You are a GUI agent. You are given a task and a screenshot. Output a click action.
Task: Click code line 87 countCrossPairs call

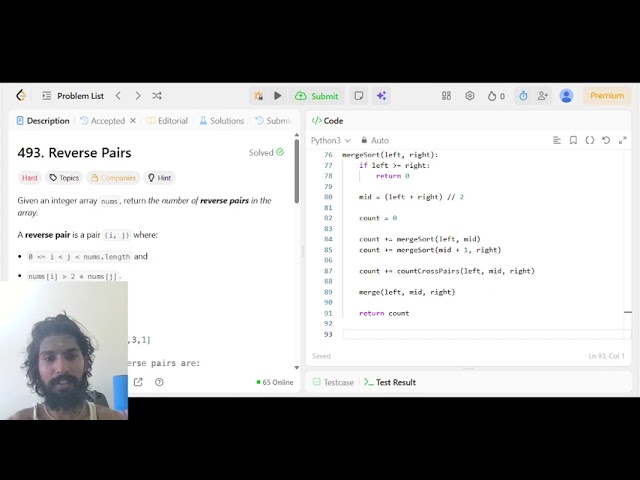[447, 271]
